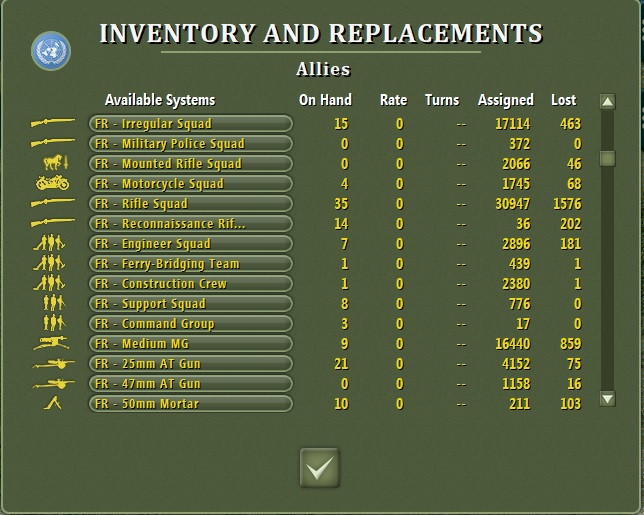Click the figures icon for Support Squad

click(54, 303)
